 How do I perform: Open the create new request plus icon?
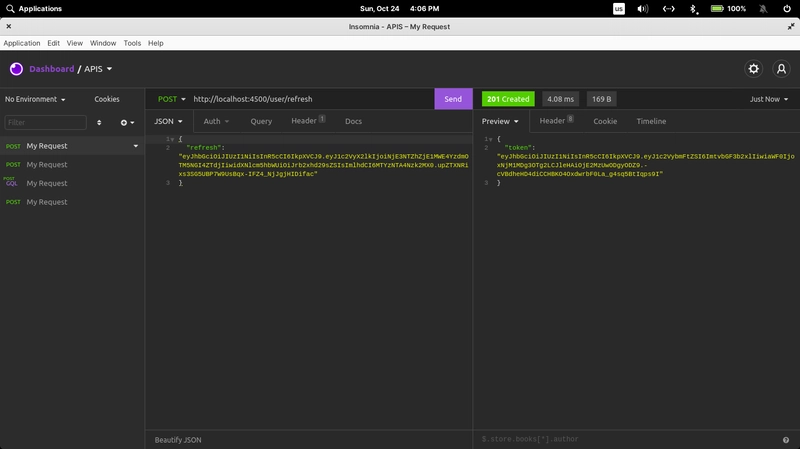(126, 122)
